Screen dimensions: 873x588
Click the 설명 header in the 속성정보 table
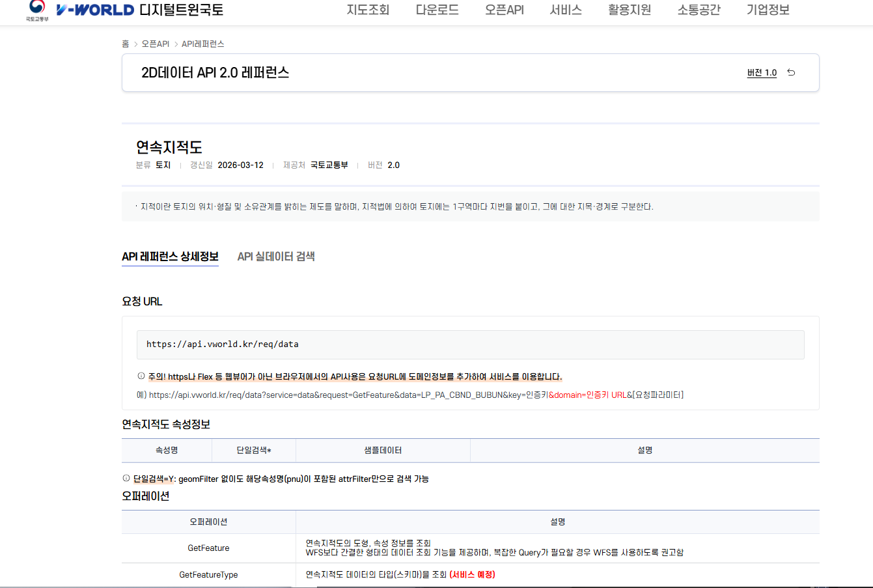[645, 450]
